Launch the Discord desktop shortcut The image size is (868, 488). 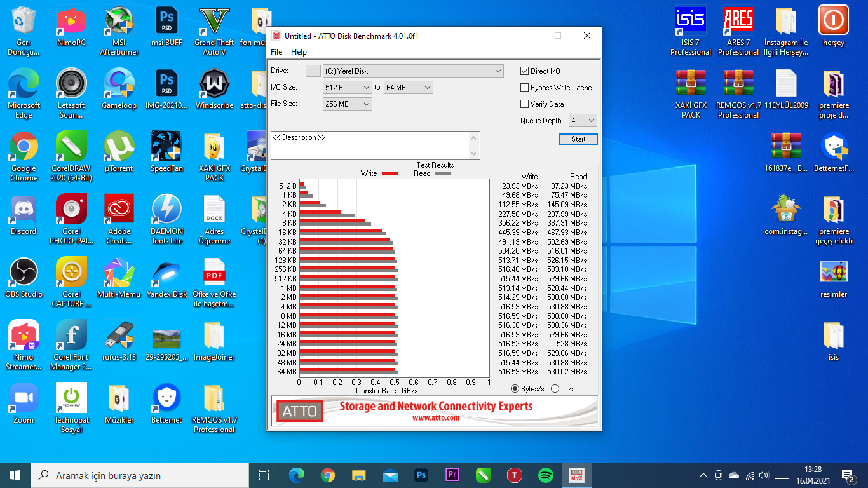click(x=24, y=215)
